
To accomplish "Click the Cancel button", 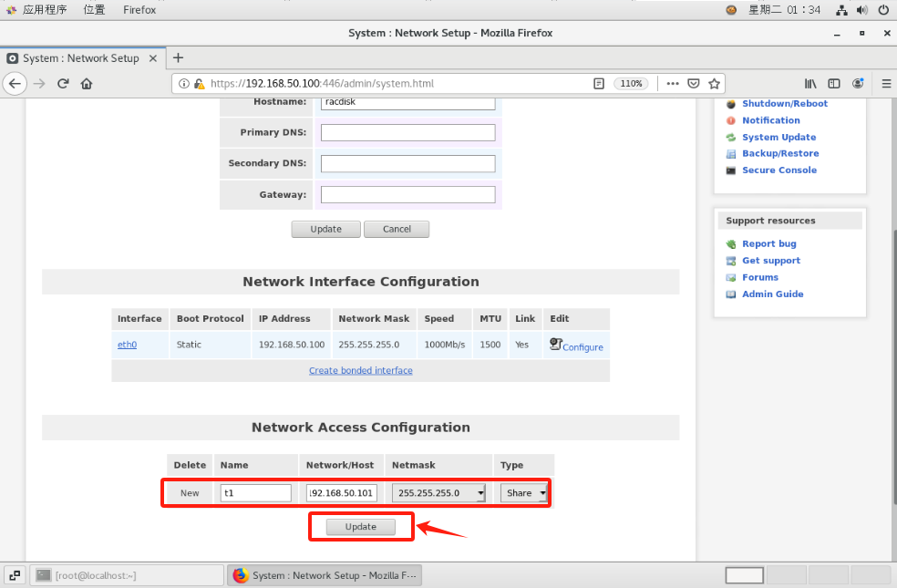I will (x=397, y=230).
